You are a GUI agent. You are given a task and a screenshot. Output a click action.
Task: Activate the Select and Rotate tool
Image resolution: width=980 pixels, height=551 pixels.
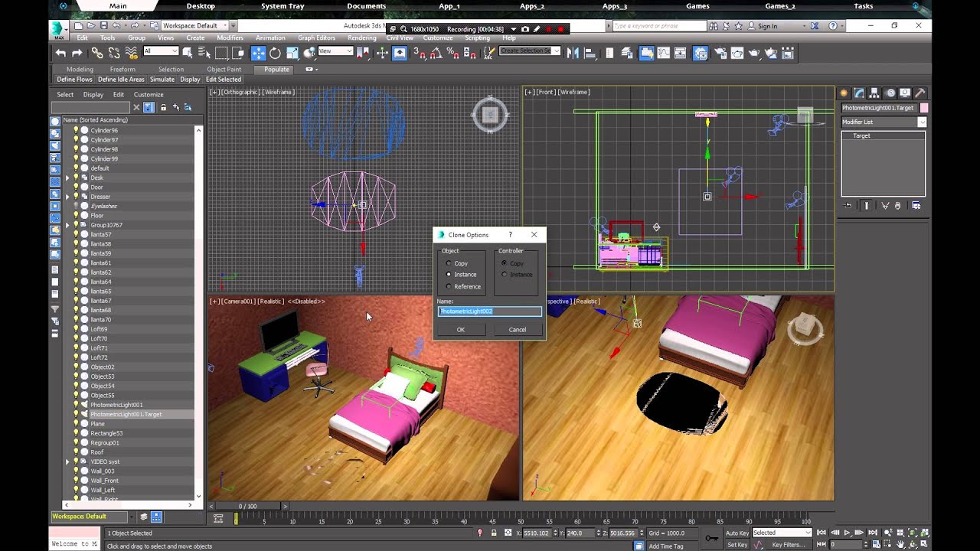click(275, 53)
